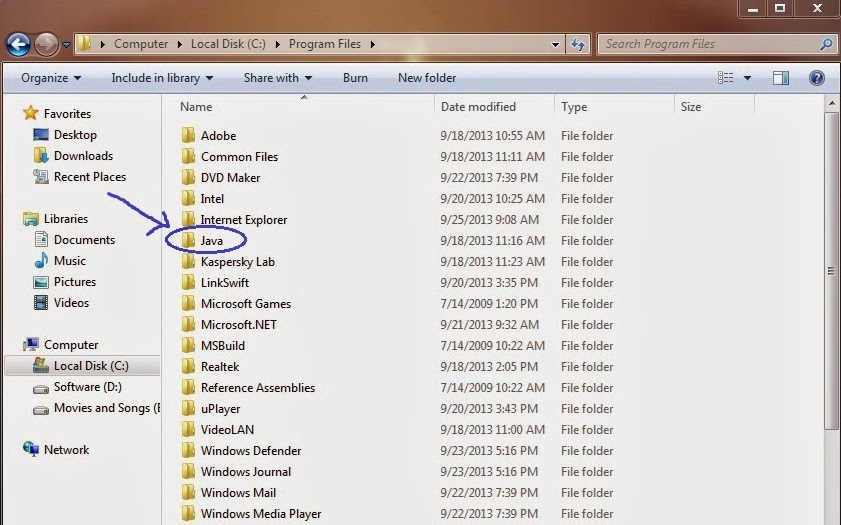Open Help with the question mark icon

(x=817, y=78)
